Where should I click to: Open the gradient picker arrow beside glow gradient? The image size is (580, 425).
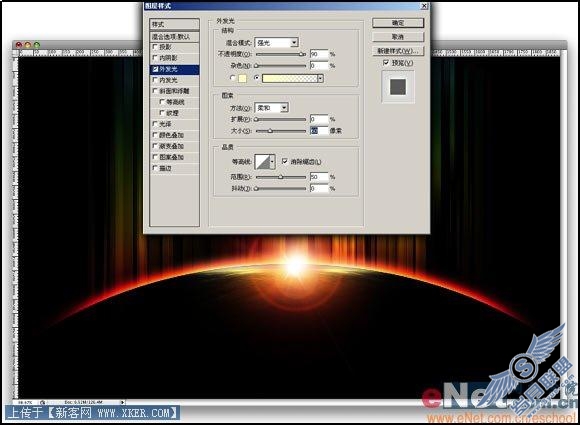[320, 78]
